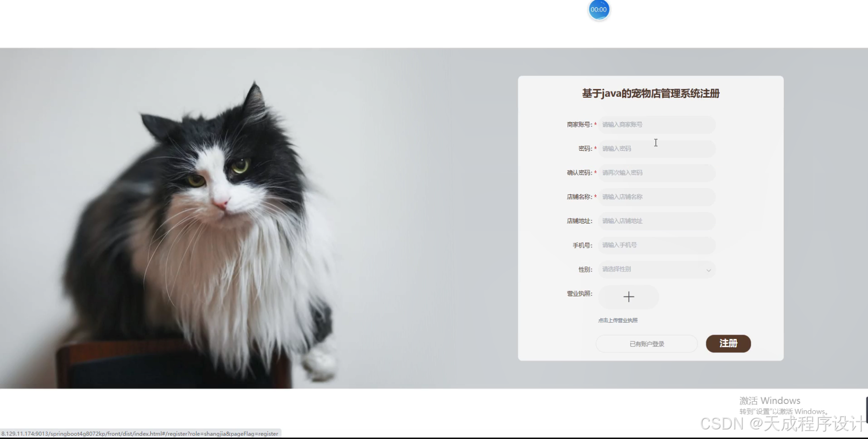Click the 点击上传营业执照 upload link
868x439 pixels.
pyautogui.click(x=618, y=320)
